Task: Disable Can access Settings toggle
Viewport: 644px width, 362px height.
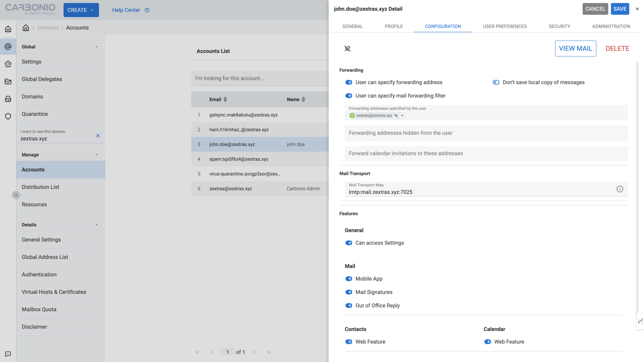Action: pos(349,243)
